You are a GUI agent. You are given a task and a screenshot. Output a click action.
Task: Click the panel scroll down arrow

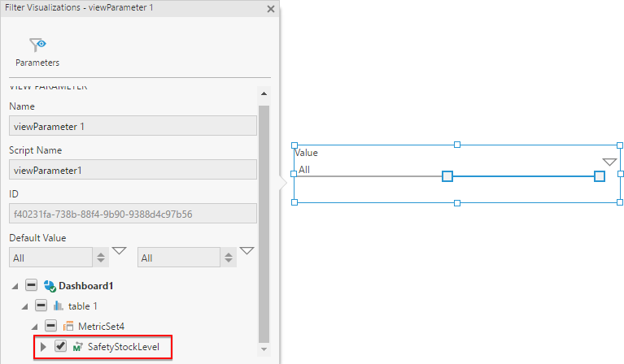click(x=264, y=349)
